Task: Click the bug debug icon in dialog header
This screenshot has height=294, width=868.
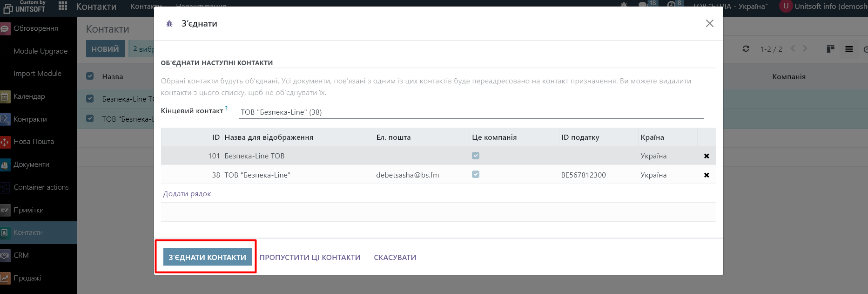Action: coord(169,24)
